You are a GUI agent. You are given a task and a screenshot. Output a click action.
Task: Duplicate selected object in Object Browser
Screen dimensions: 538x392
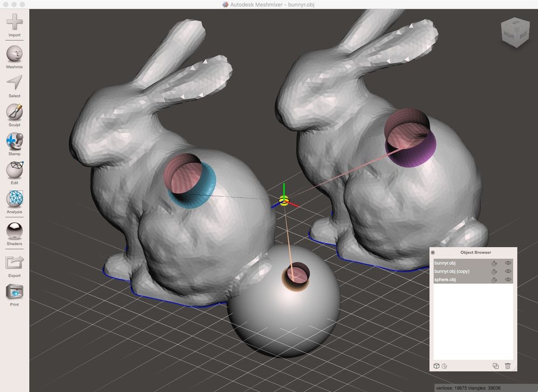pos(496,366)
